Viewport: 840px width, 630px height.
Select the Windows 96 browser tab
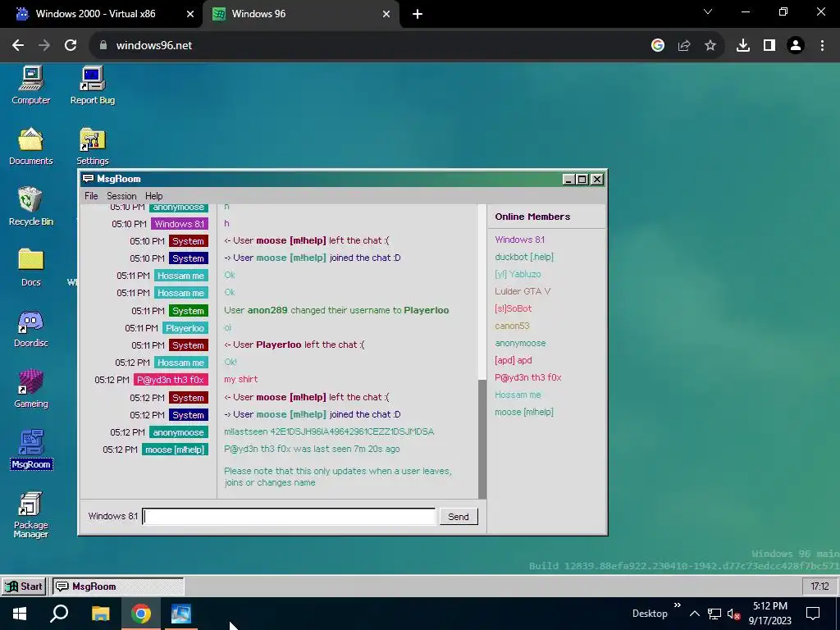click(x=300, y=14)
